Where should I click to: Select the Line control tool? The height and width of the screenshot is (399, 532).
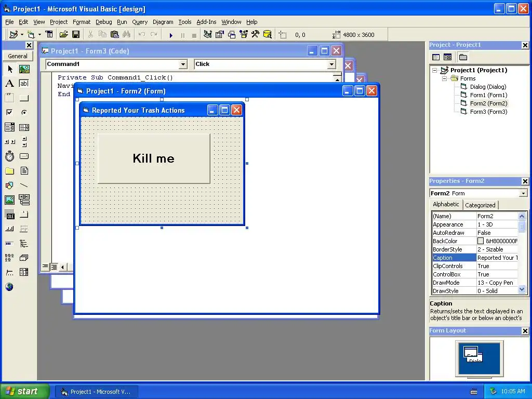coord(24,185)
